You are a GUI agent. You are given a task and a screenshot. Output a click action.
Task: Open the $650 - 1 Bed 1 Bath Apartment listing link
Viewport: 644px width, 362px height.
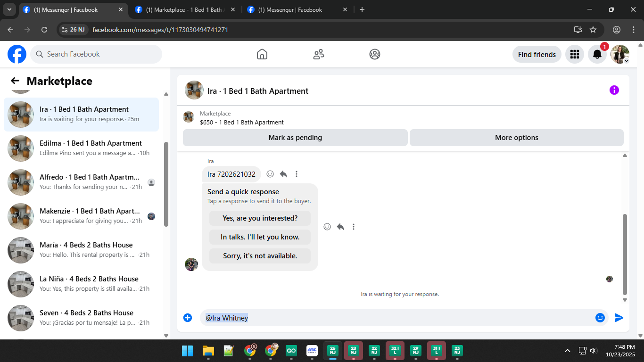point(242,122)
